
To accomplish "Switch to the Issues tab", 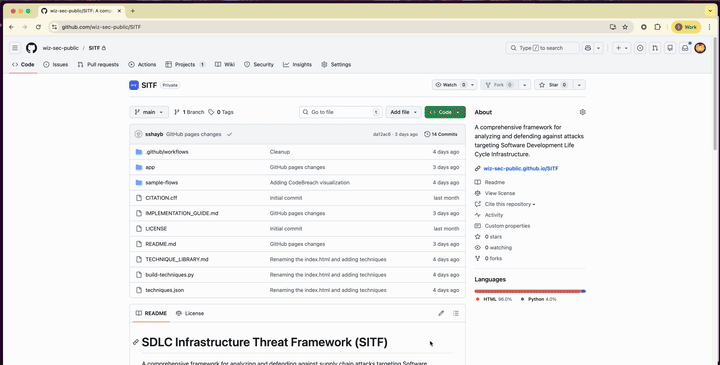I will 56,65.
